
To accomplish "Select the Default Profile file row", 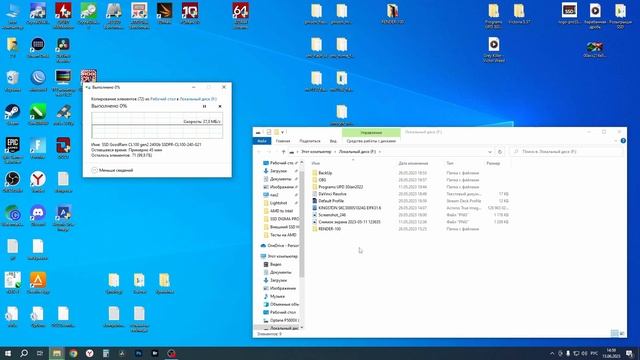I will pyautogui.click(x=410, y=201).
